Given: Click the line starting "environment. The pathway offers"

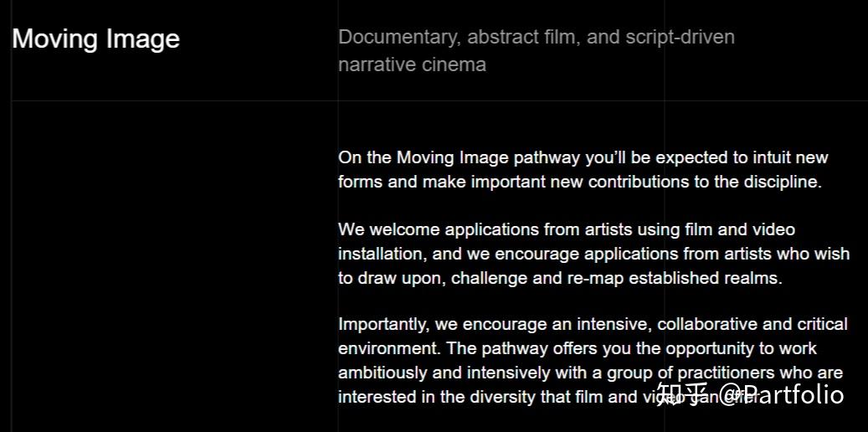Looking at the screenshot, I should 577,348.
